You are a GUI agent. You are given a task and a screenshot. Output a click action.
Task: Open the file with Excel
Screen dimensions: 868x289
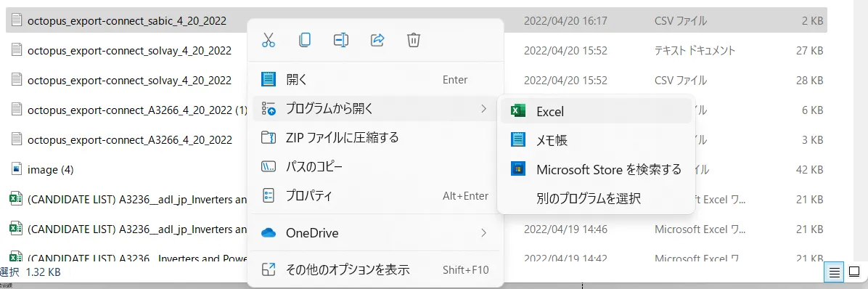(596, 111)
